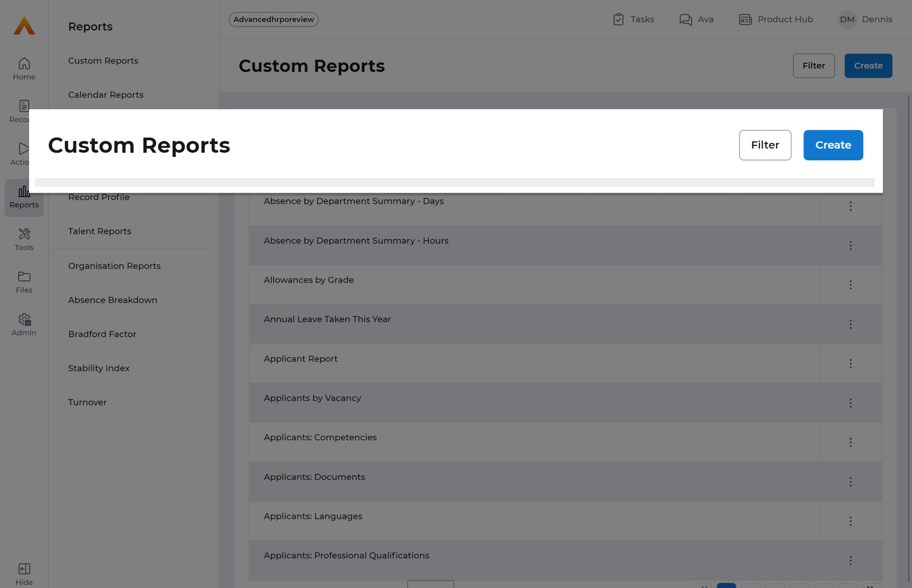Click the highlighted blue Create button

pos(833,145)
